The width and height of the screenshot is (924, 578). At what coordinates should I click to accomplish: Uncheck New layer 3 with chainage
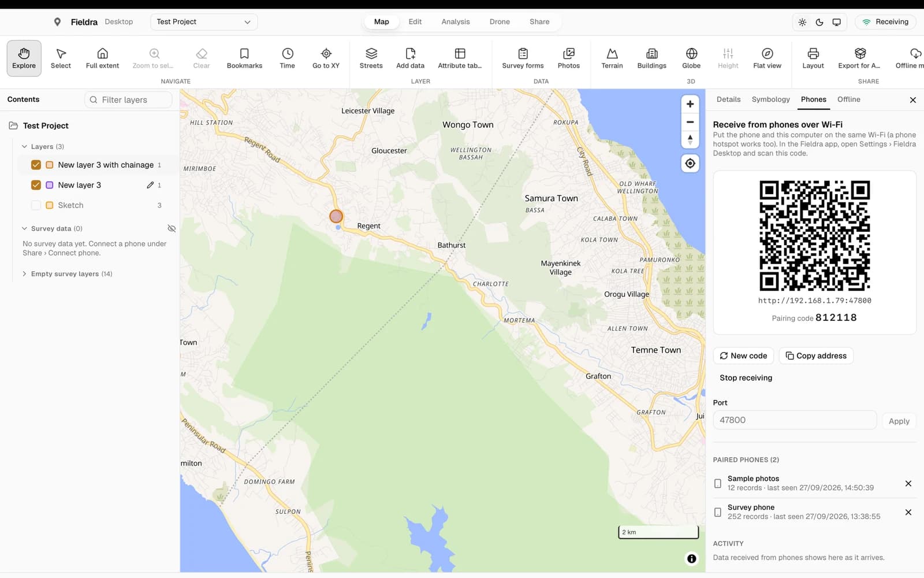click(x=36, y=165)
